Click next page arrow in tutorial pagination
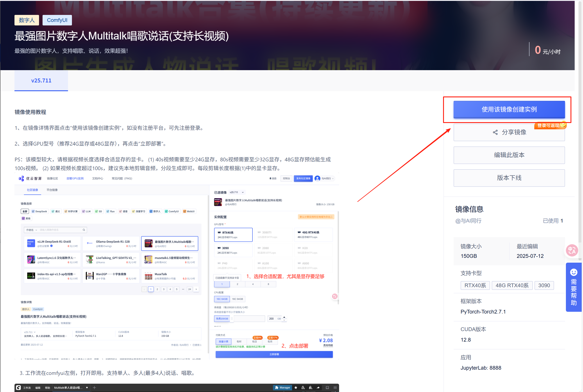This screenshot has width=583, height=392. [196, 289]
